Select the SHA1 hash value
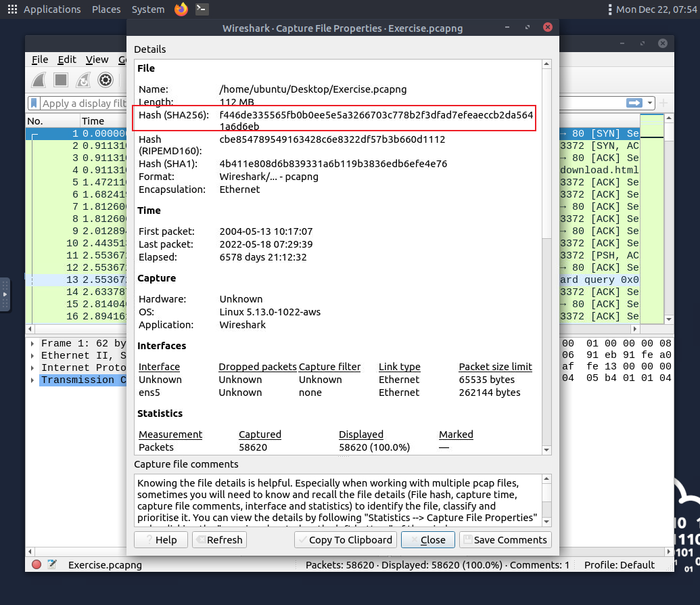The width and height of the screenshot is (700, 605). point(333,164)
